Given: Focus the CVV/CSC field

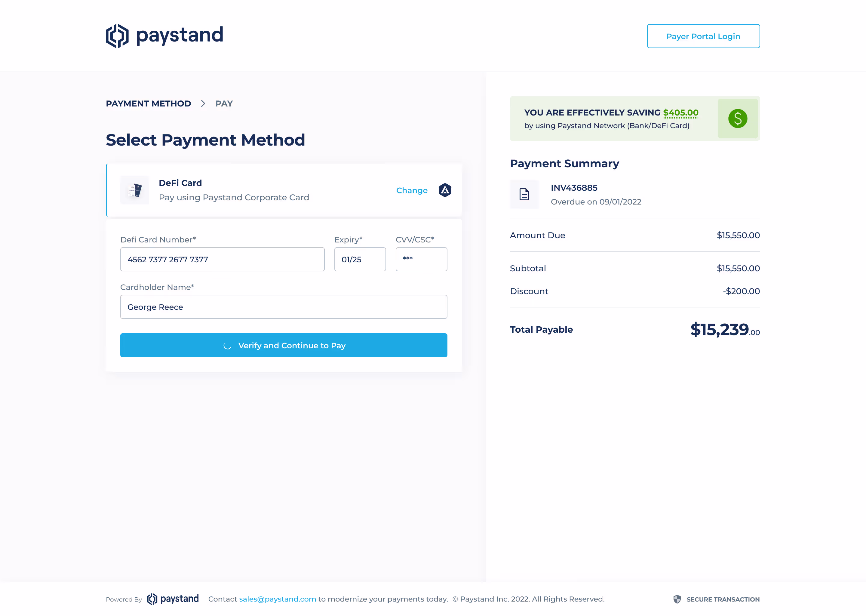Looking at the screenshot, I should coord(421,260).
